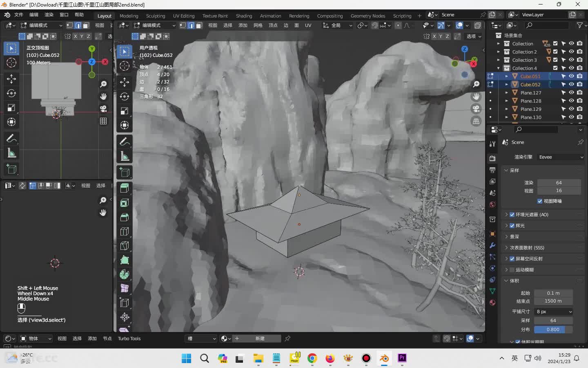Select the Poly Build tool
The height and width of the screenshot is (368, 588).
pyautogui.click(x=125, y=260)
